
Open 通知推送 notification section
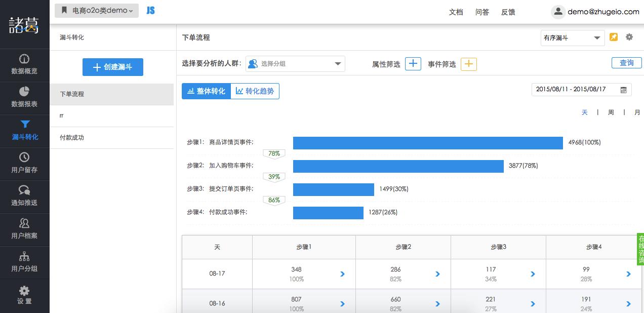pyautogui.click(x=24, y=196)
